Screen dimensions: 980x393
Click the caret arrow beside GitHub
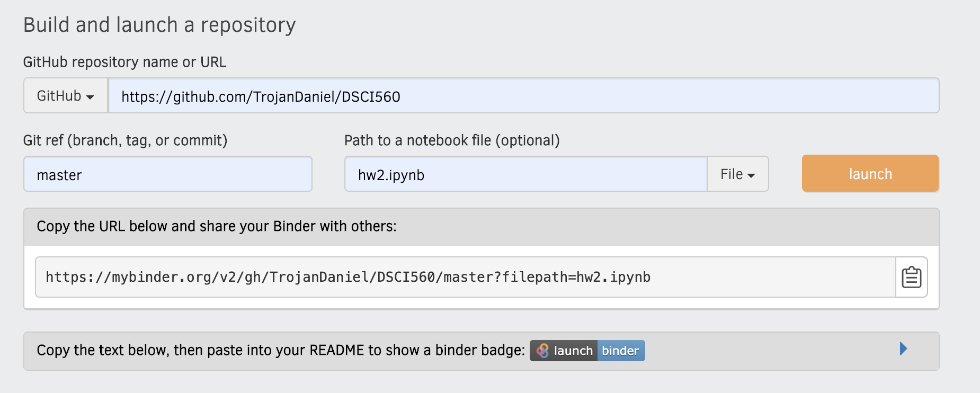click(x=90, y=97)
